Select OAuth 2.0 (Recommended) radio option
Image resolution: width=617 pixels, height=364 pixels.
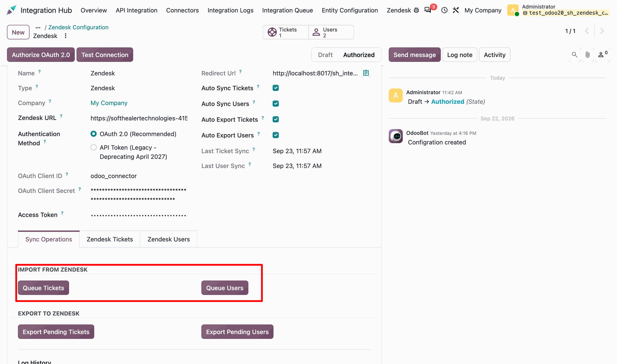tap(94, 134)
